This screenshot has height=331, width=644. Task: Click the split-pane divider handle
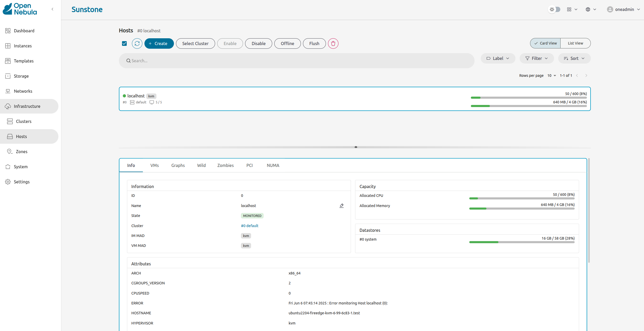tap(356, 147)
